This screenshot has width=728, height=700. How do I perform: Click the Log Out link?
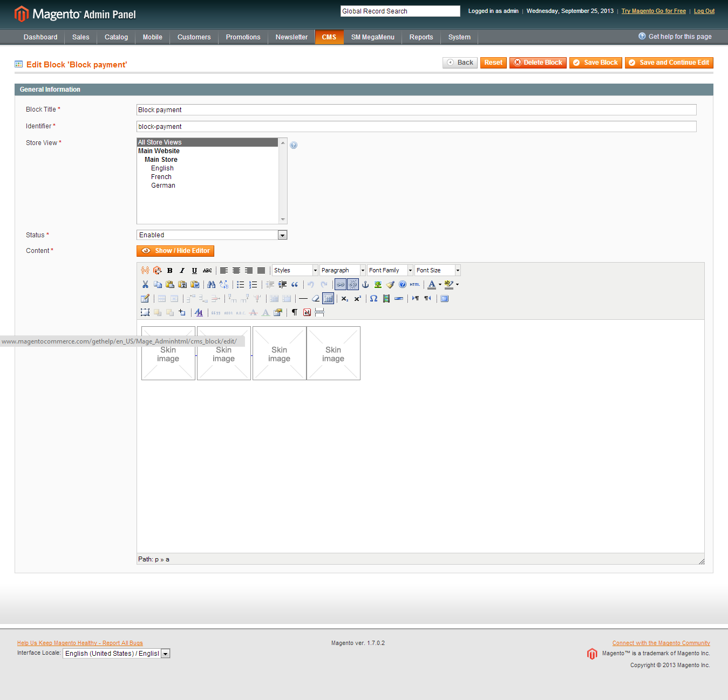pyautogui.click(x=704, y=11)
